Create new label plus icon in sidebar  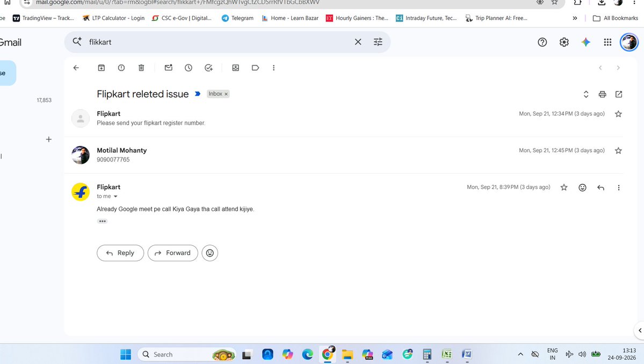point(48,139)
